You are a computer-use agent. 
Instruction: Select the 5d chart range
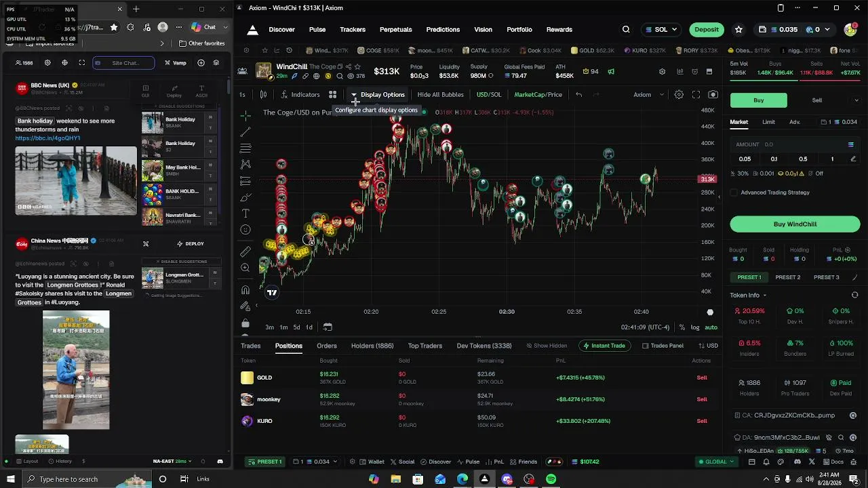point(296,327)
